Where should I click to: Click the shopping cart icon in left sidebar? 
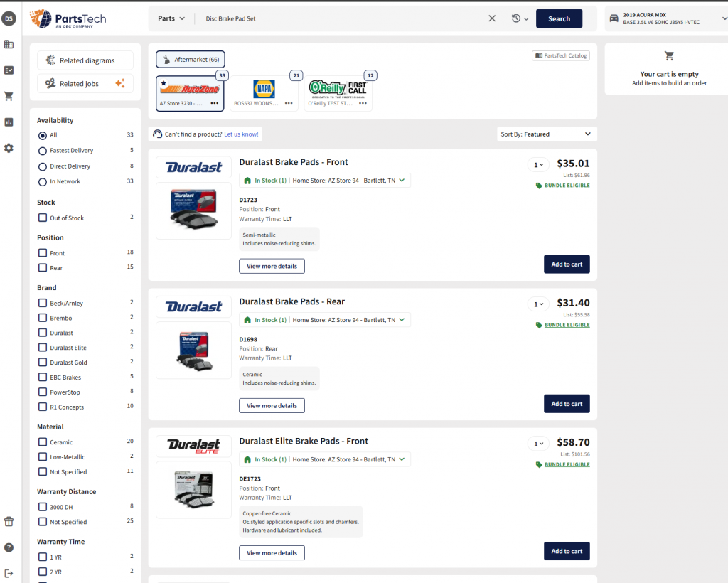tap(9, 96)
